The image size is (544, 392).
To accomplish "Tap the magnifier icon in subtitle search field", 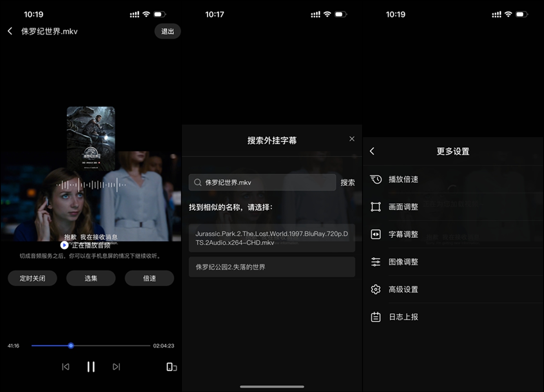I will (197, 183).
